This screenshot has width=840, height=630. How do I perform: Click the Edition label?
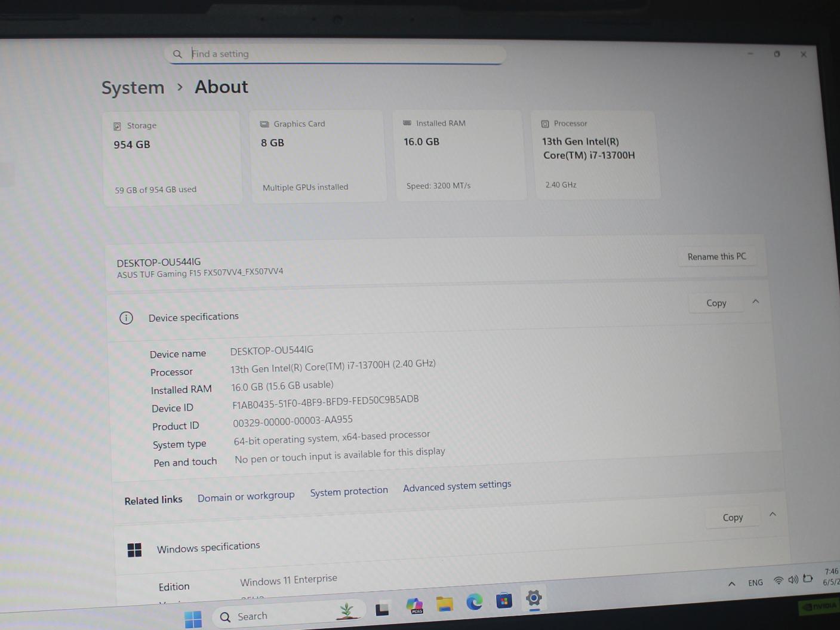point(174,587)
